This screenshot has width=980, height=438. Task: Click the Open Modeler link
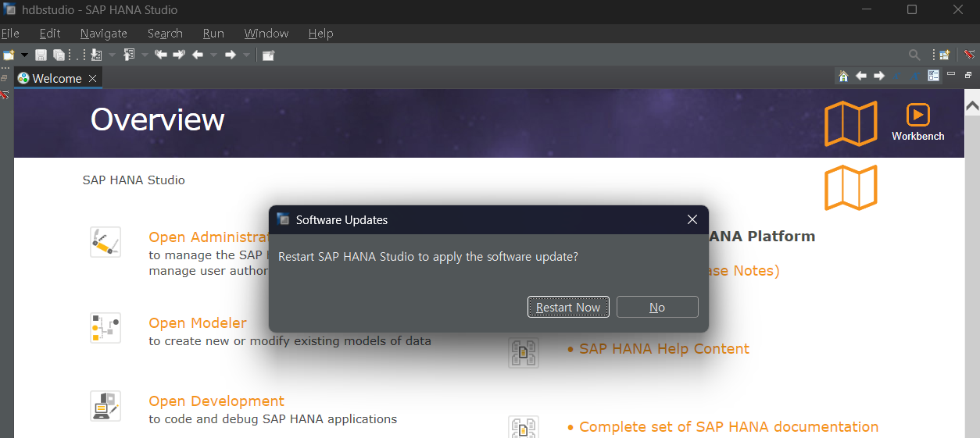(198, 322)
